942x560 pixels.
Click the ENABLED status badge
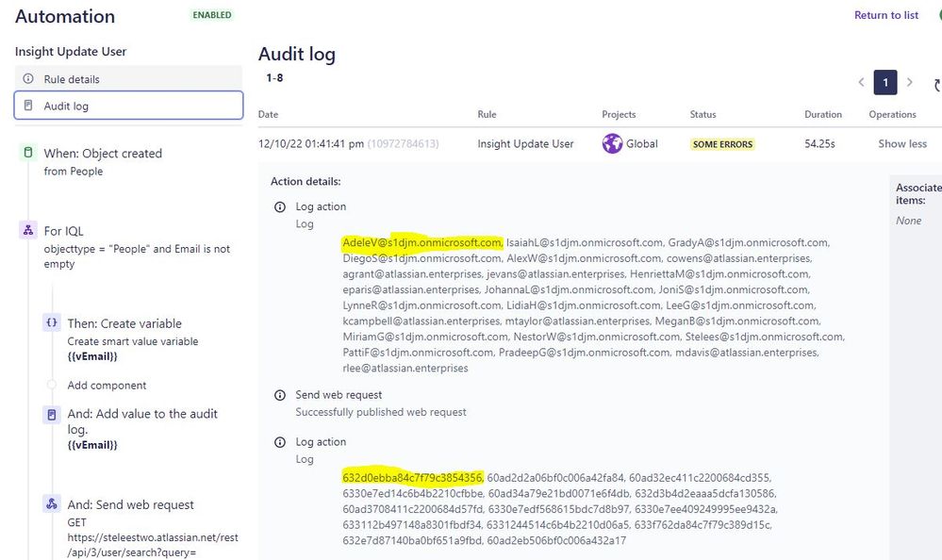[x=212, y=15]
